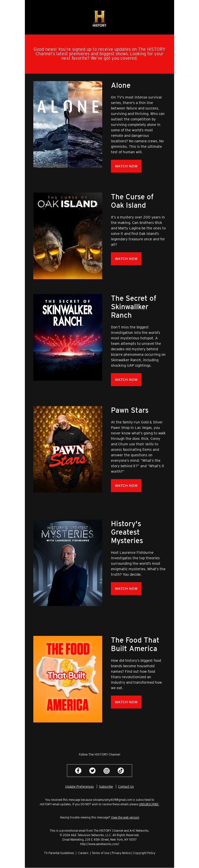
Task: Click Watch Now for Skinwalker Ranch
Action: [x=126, y=380]
